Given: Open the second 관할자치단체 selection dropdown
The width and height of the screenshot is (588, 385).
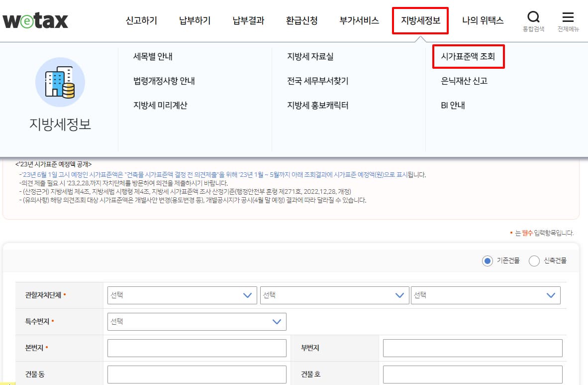Looking at the screenshot, I should (x=334, y=295).
